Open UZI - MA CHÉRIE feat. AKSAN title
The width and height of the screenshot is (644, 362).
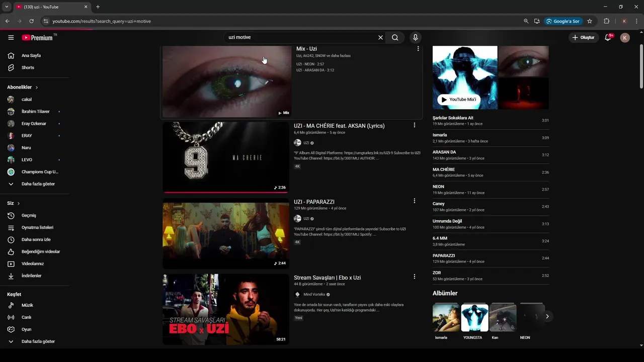(339, 126)
